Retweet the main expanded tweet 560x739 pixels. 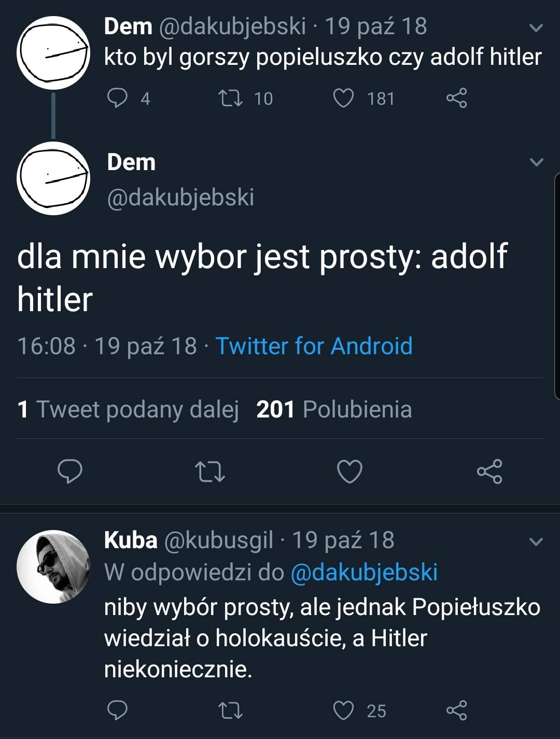pos(209,471)
